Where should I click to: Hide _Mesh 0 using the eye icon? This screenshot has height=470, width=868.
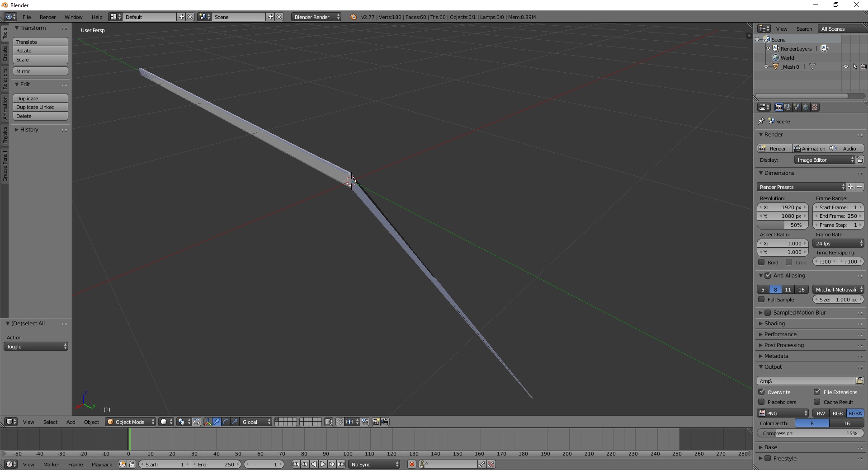[845, 66]
